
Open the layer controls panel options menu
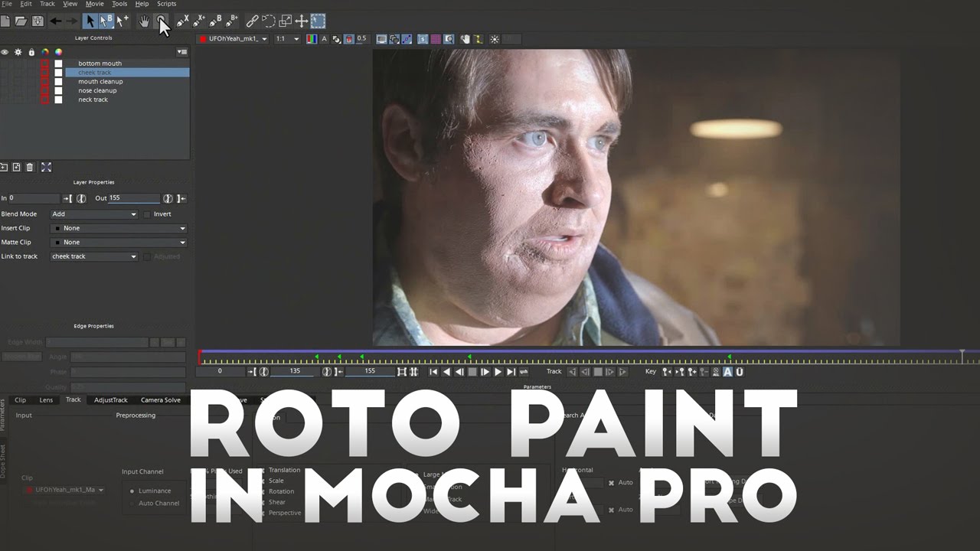[x=182, y=52]
